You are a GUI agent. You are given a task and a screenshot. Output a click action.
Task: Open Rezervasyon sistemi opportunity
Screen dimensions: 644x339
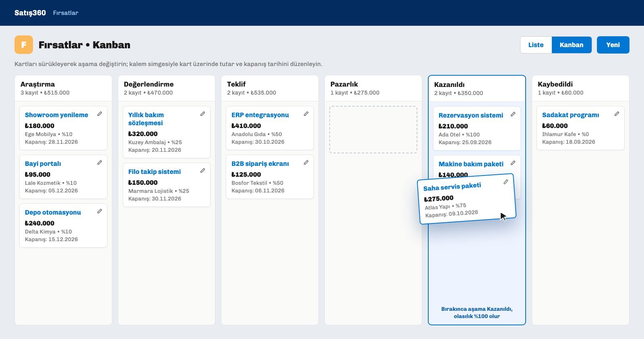click(471, 116)
